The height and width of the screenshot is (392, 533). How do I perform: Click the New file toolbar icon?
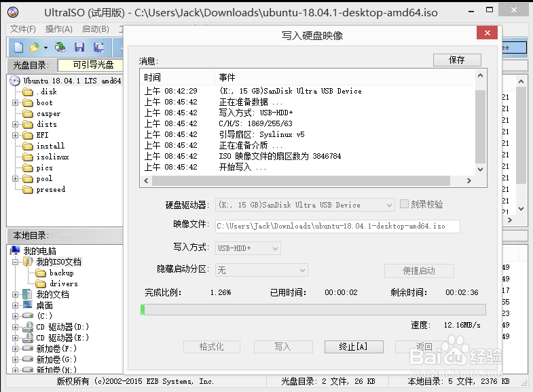point(19,47)
